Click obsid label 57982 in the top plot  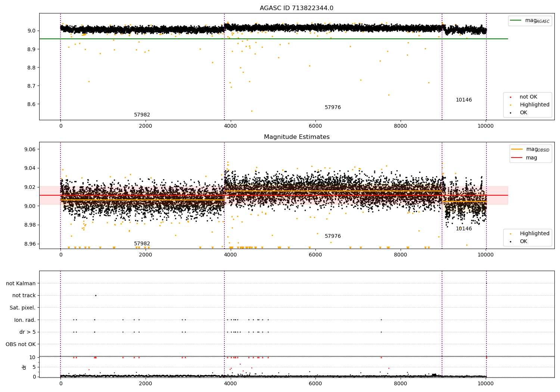click(x=142, y=115)
